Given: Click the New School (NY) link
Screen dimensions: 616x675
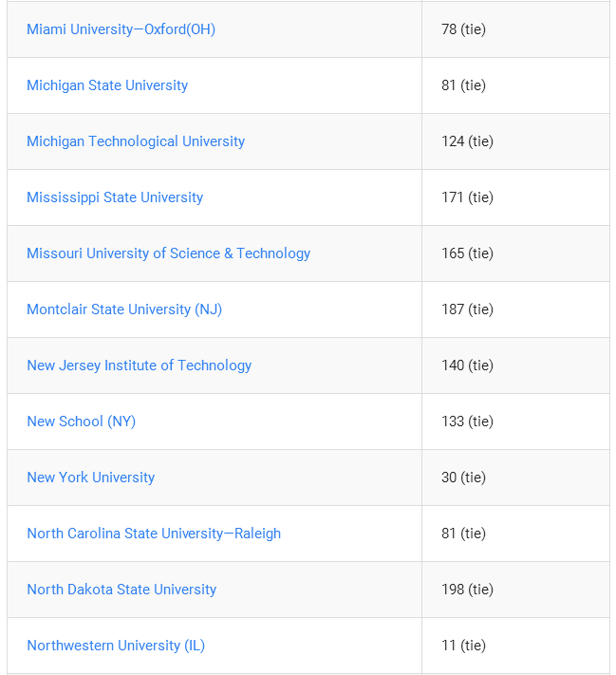Looking at the screenshot, I should 82,421.
